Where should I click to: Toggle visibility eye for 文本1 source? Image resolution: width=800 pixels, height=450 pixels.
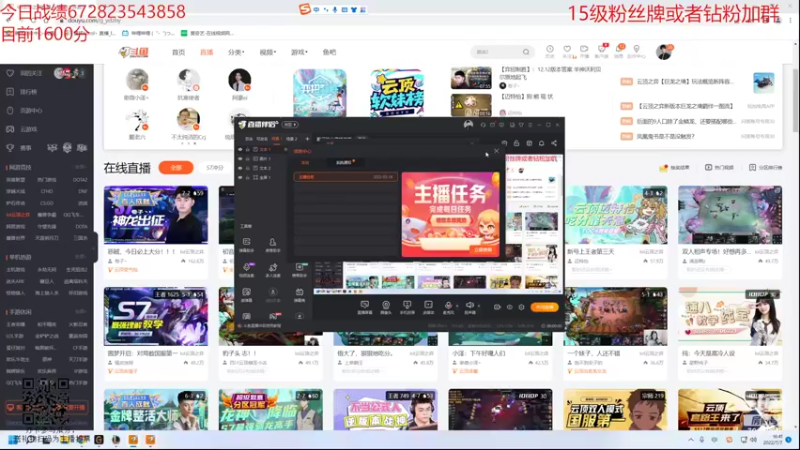pyautogui.click(x=240, y=149)
